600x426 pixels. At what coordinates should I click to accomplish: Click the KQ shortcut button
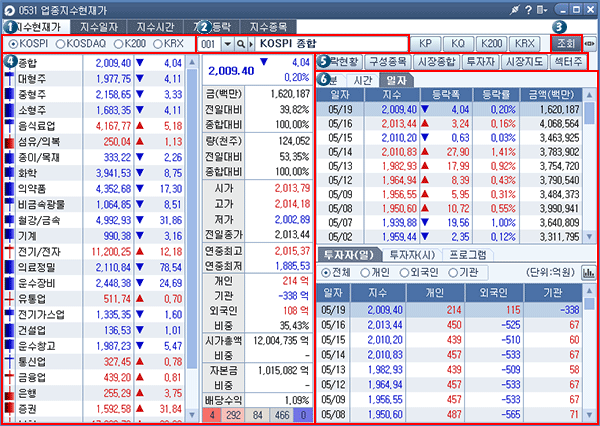[458, 44]
